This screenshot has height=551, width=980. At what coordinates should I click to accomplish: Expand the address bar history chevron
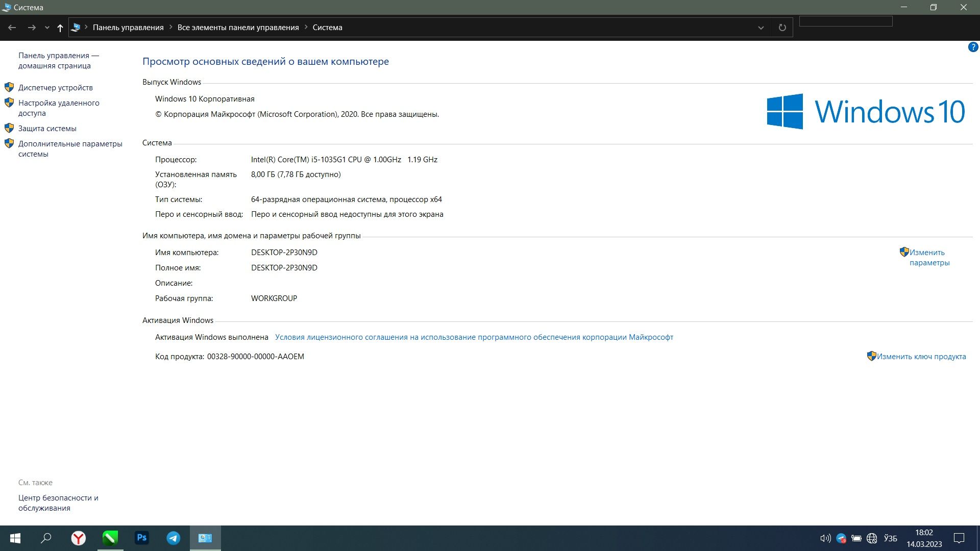pos(761,28)
